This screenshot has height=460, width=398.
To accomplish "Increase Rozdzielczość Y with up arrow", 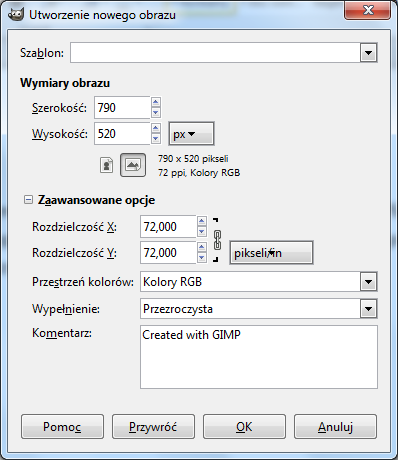I will (202, 247).
